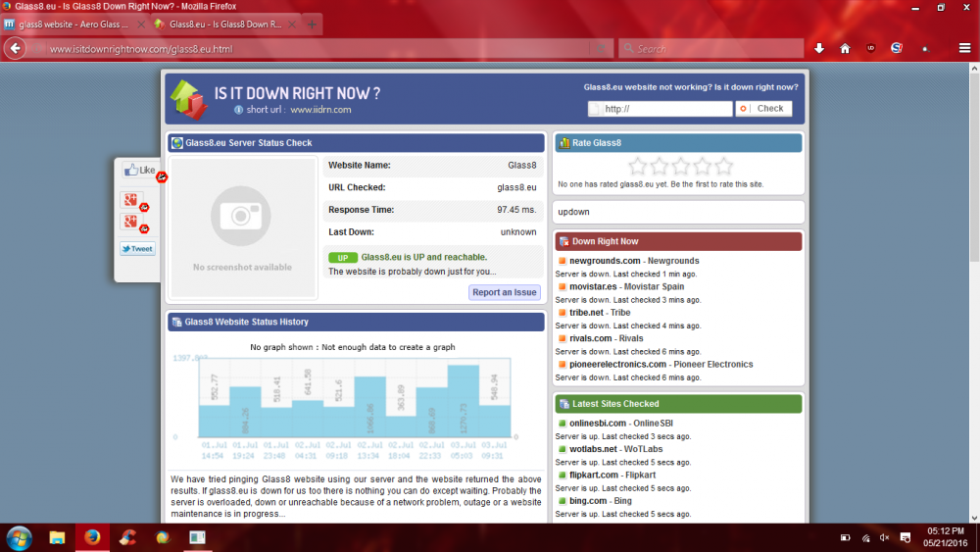This screenshot has width=980, height=552.
Task: Close the glass8 website Aero Glass tab
Action: click(140, 25)
